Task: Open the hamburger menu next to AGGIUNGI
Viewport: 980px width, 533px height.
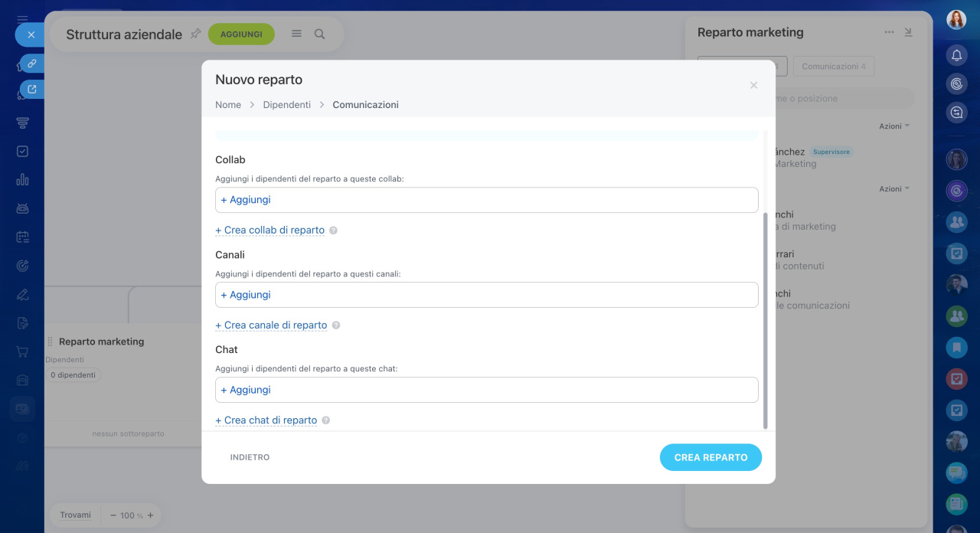Action: [296, 34]
